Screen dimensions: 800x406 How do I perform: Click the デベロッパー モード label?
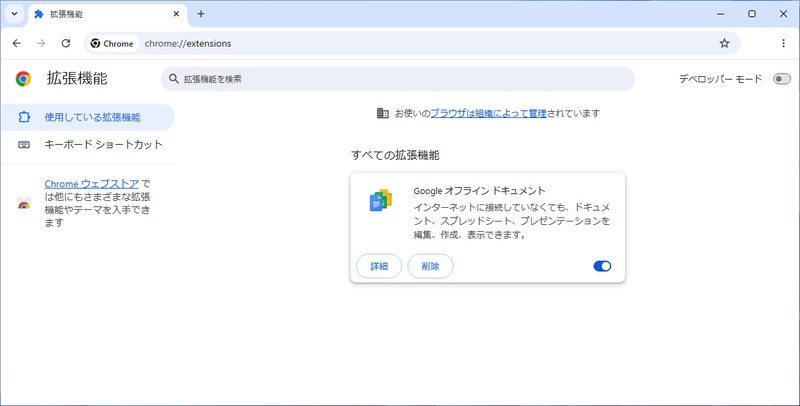pos(720,79)
